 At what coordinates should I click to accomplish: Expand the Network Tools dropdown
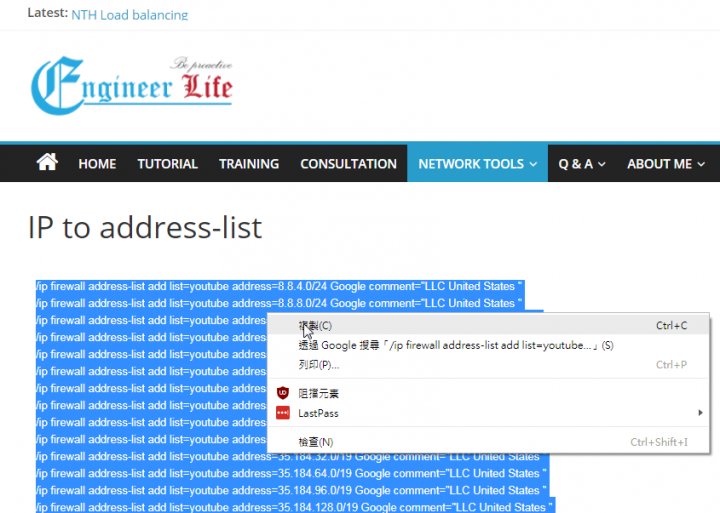[478, 164]
